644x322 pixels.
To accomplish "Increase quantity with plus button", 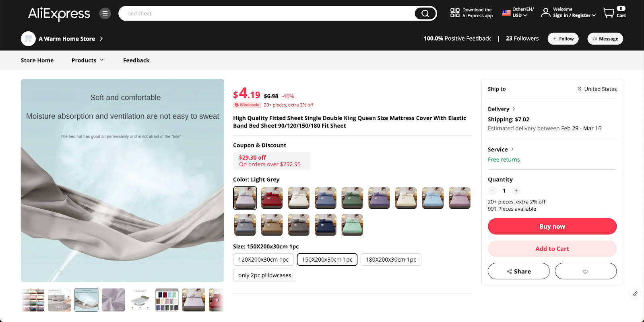I will pos(516,191).
